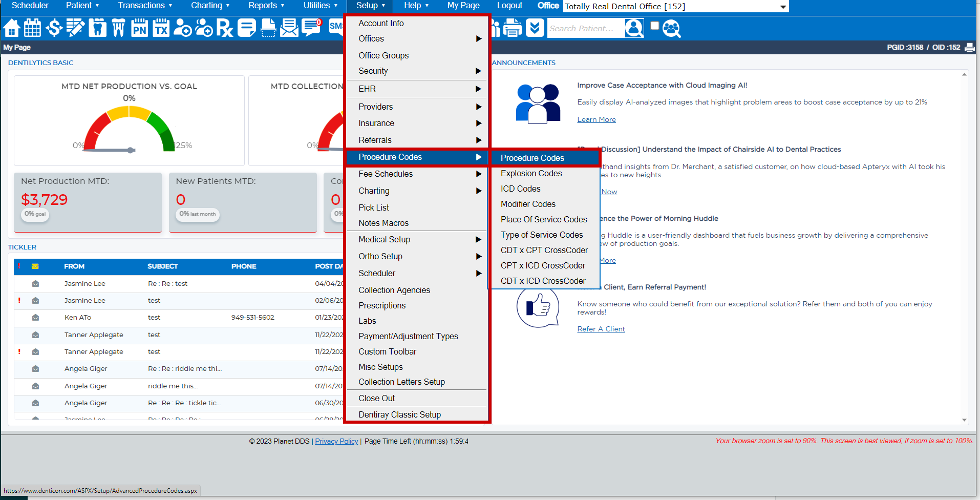Image resolution: width=980 pixels, height=500 pixels.
Task: Open the Reports menu
Action: tap(263, 6)
